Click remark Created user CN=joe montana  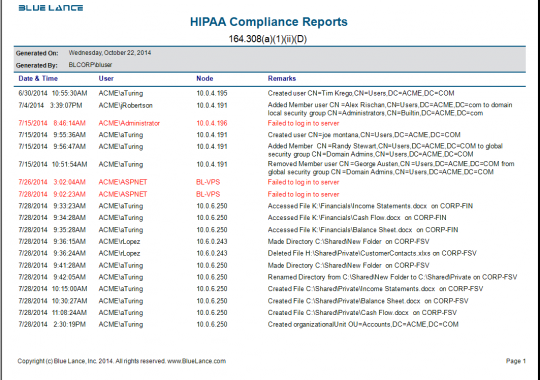point(364,135)
